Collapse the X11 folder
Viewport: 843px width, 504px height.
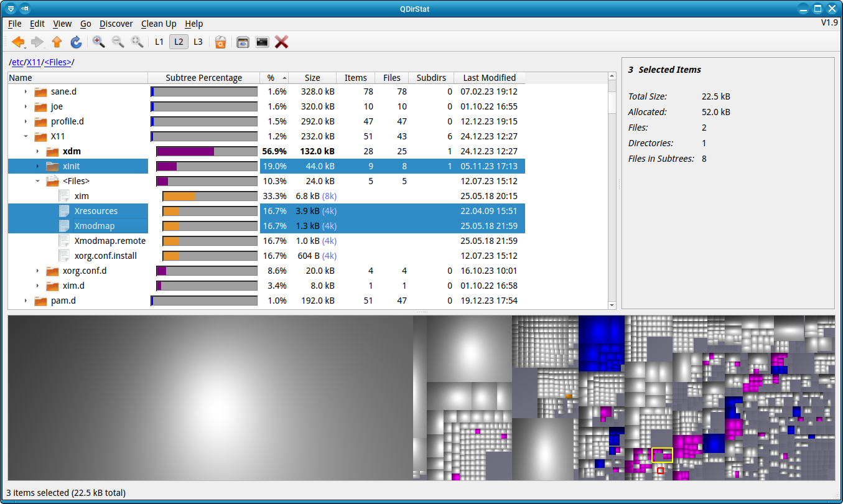(26, 136)
